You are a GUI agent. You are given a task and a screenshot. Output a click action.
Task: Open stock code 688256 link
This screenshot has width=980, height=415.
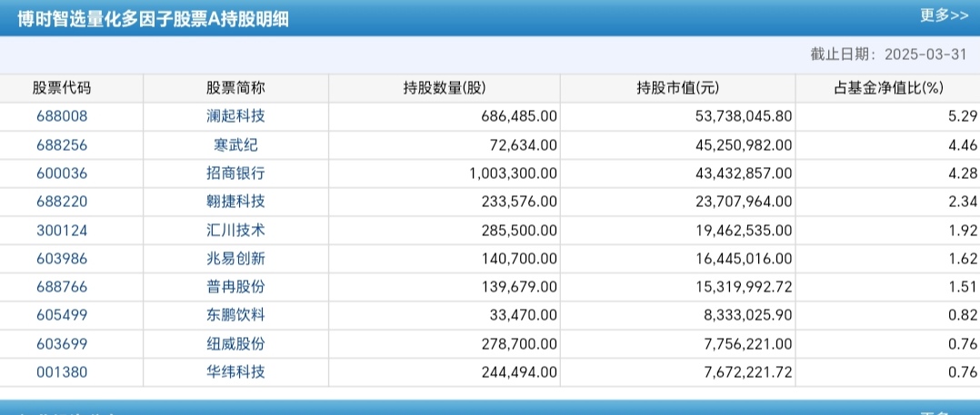click(62, 144)
